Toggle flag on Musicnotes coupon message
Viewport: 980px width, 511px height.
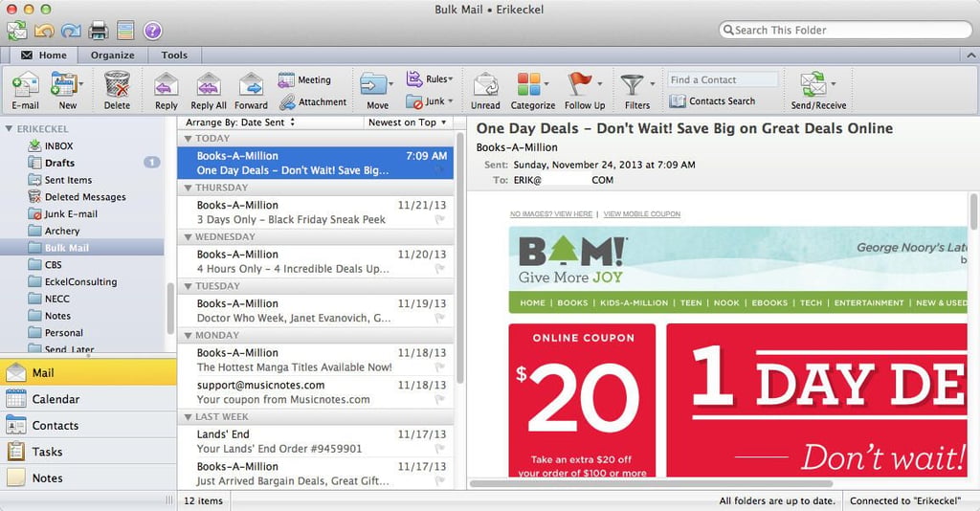(x=440, y=399)
